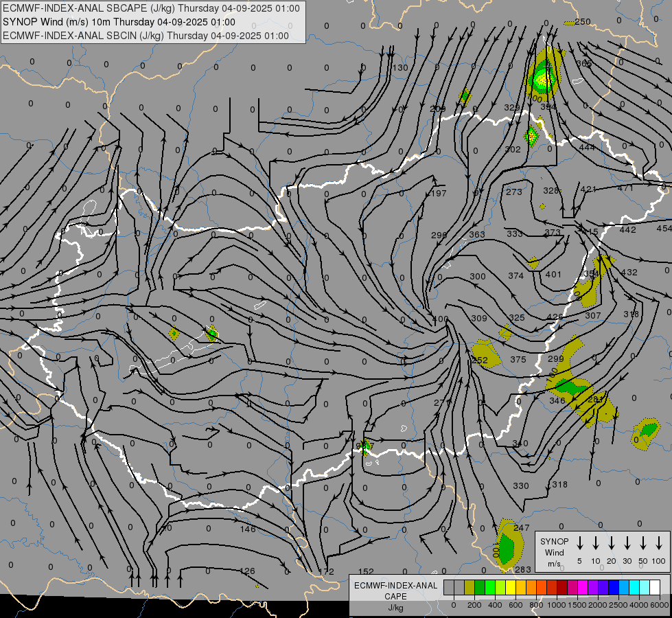Click the SBCAPE title line at top
Screen dimensions: 672x618
pos(151,8)
